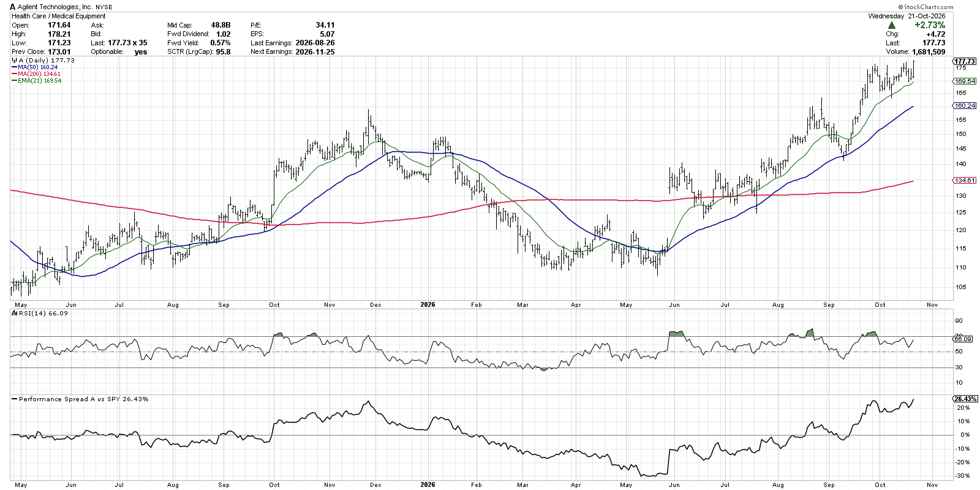Image resolution: width=980 pixels, height=490 pixels.
Task: Select the P/E value 34.11
Action: (x=325, y=25)
